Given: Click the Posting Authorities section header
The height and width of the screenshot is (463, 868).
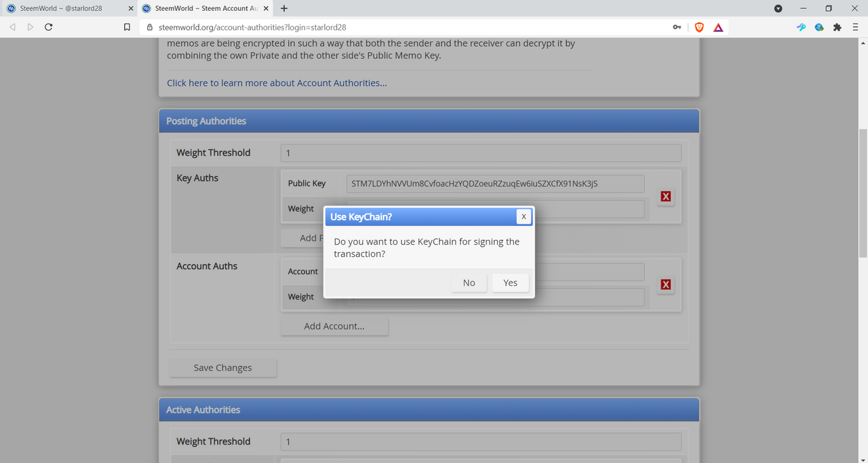Looking at the screenshot, I should [x=429, y=121].
